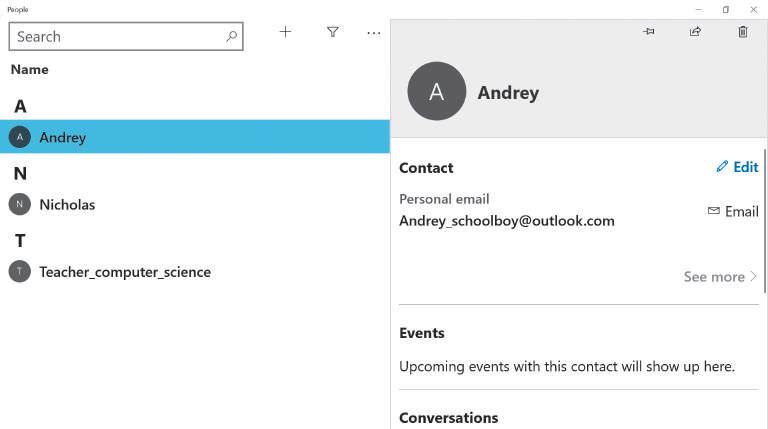Click the Email envelope action
Viewport: 768px width, 429px height.
tap(733, 211)
